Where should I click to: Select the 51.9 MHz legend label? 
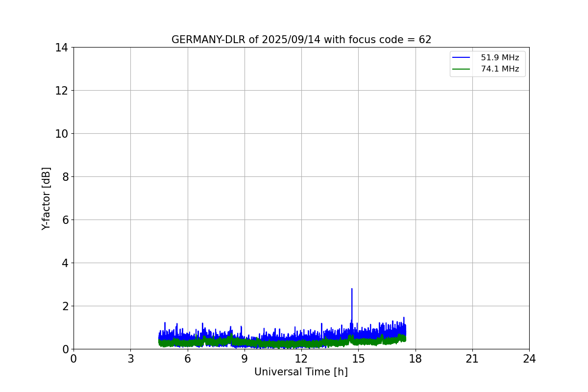(500, 58)
